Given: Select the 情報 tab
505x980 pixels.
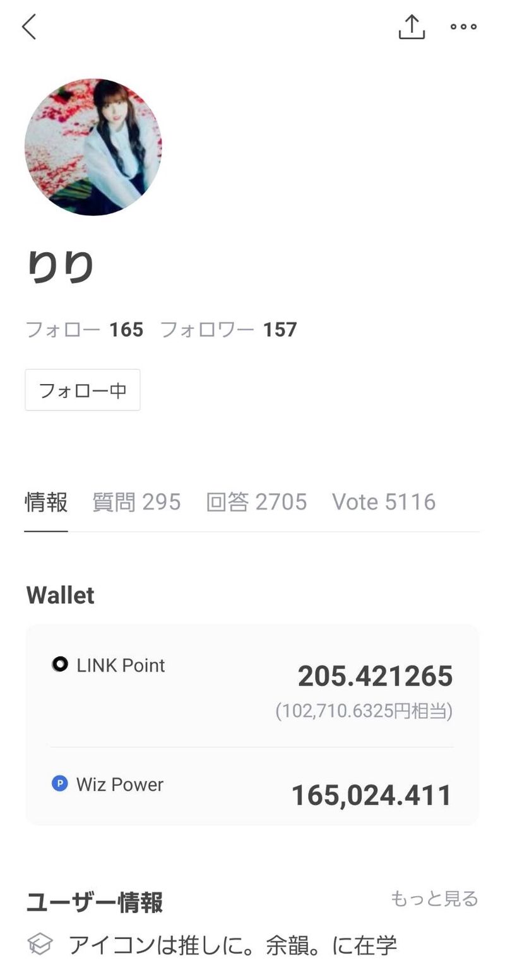Looking at the screenshot, I should (46, 502).
